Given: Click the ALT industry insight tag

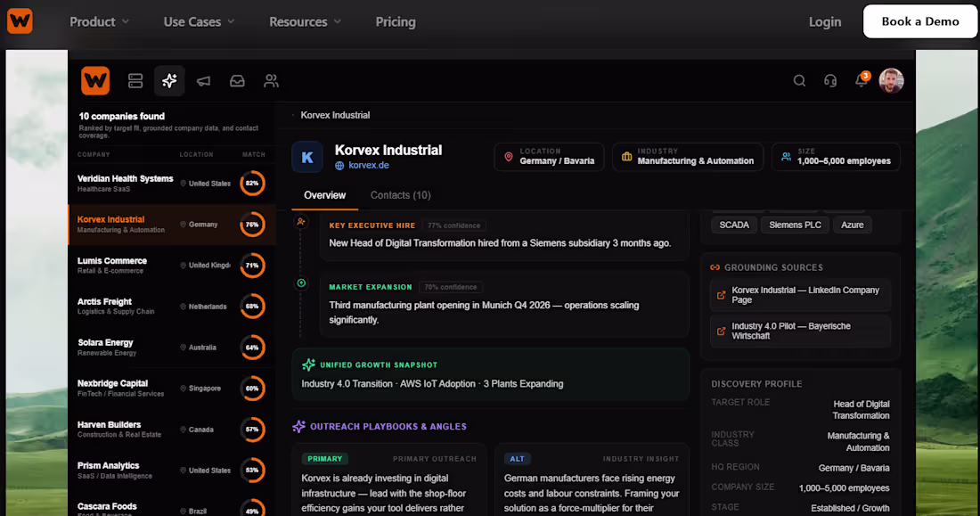Looking at the screenshot, I should (518, 459).
